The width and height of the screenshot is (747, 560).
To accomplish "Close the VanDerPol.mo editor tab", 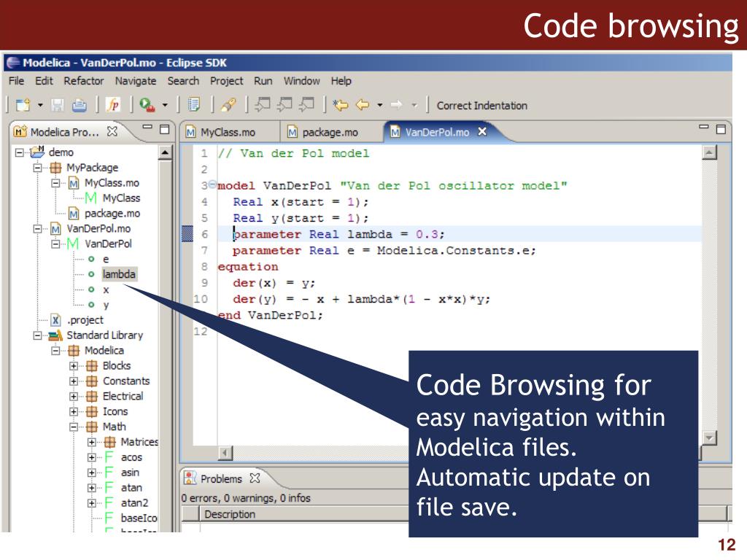I will (482, 131).
